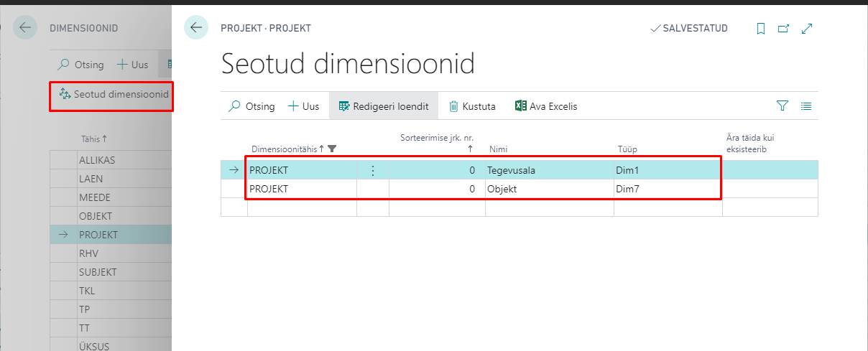Open page in new window icon

tap(784, 29)
